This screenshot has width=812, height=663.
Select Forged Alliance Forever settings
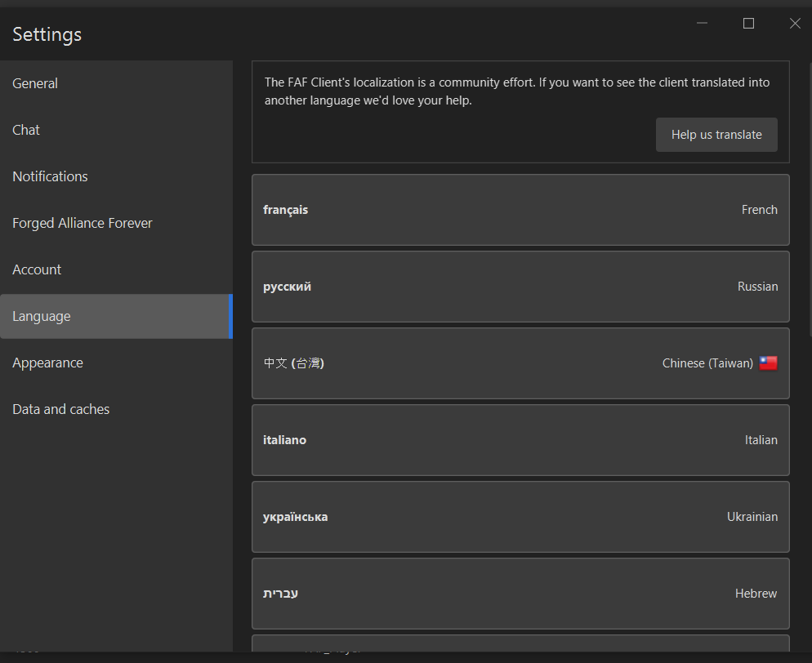pyautogui.click(x=116, y=223)
